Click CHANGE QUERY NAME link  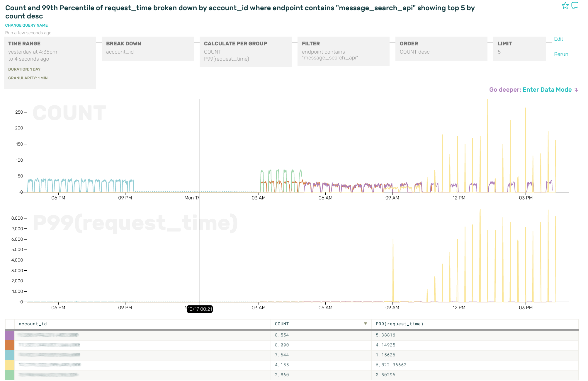(26, 25)
